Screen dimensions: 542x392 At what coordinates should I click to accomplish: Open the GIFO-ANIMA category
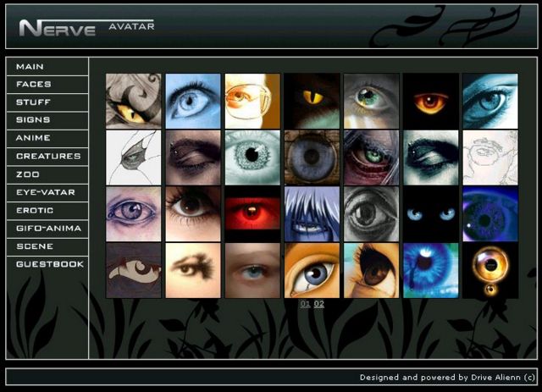click(x=47, y=229)
